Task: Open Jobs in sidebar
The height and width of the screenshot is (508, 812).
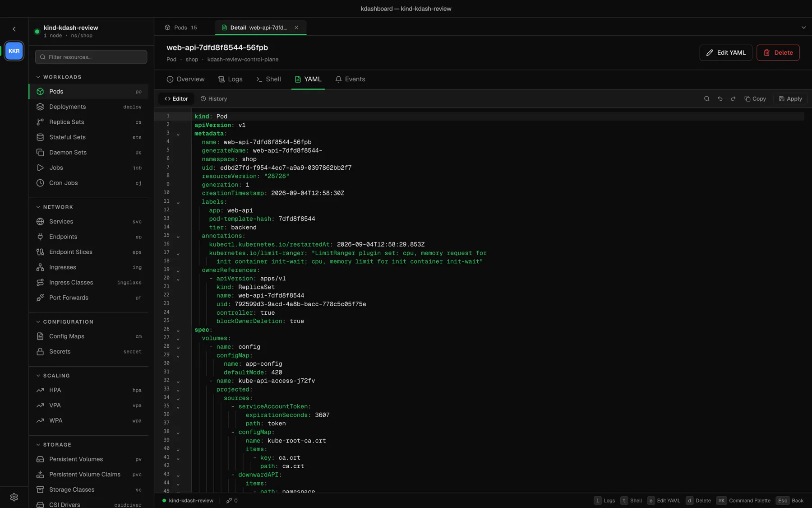Action: point(88,168)
